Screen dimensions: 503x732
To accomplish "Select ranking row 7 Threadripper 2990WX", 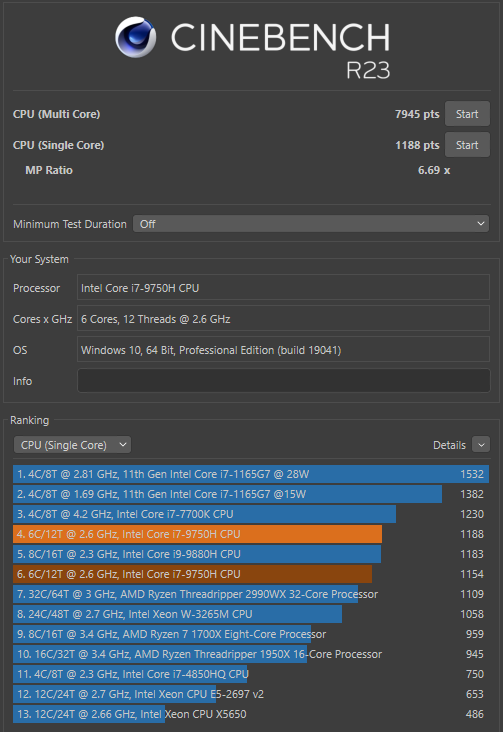I will click(x=251, y=594).
